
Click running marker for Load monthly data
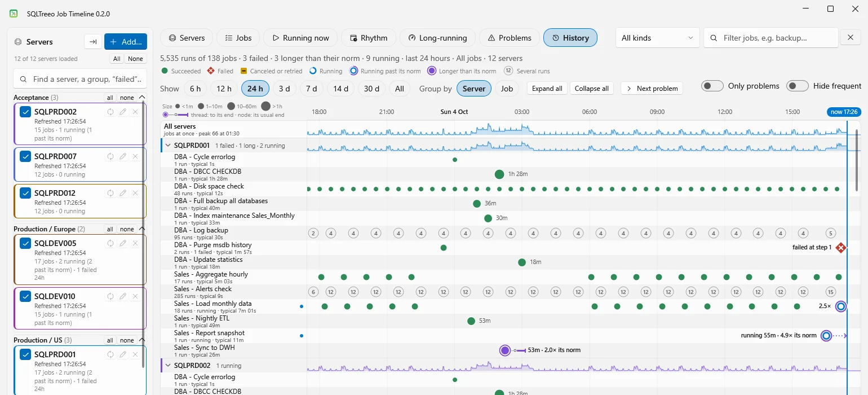tap(841, 306)
